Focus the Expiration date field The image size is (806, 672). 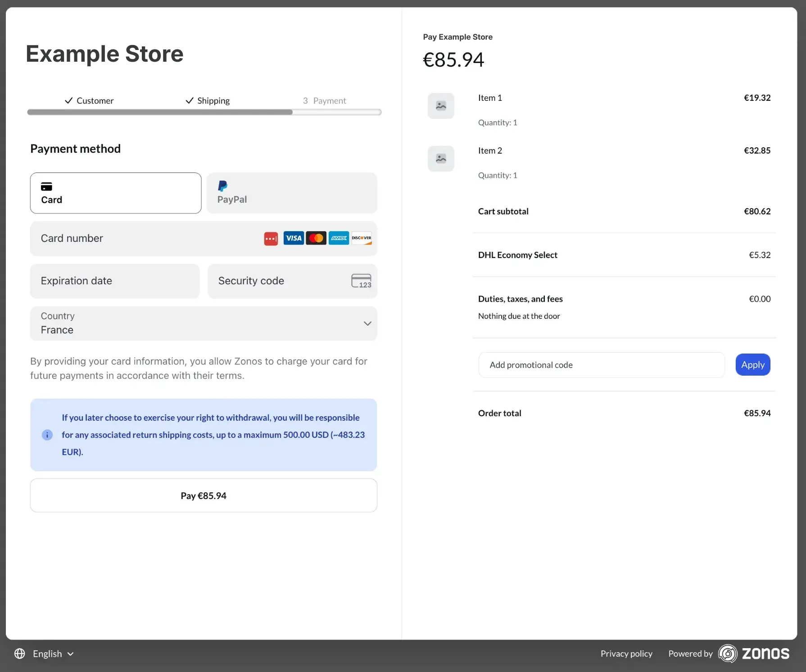[x=115, y=281]
